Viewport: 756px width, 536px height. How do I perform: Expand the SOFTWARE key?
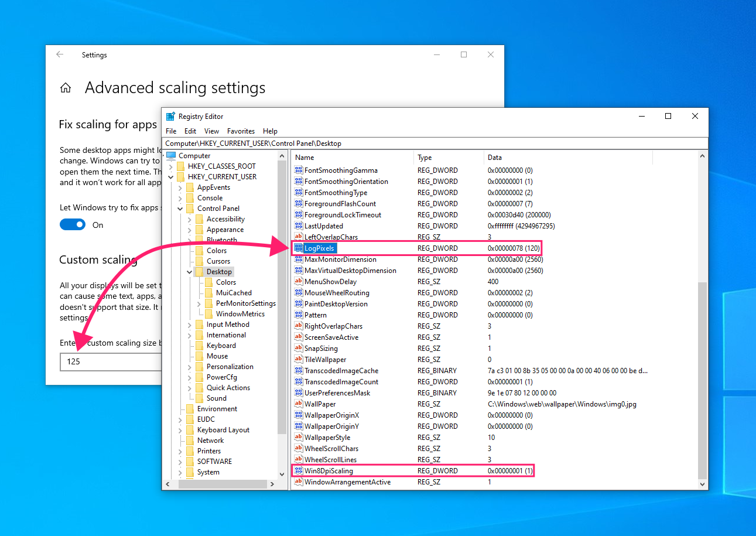click(x=180, y=462)
